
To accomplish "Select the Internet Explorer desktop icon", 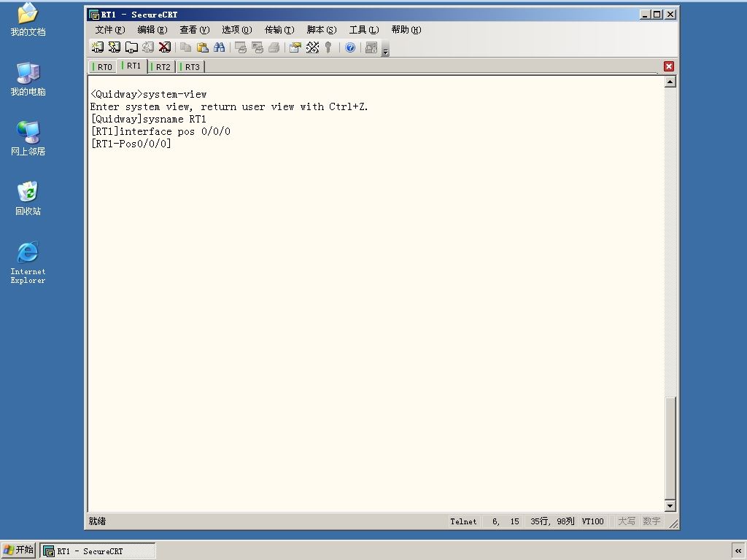I will tap(28, 262).
